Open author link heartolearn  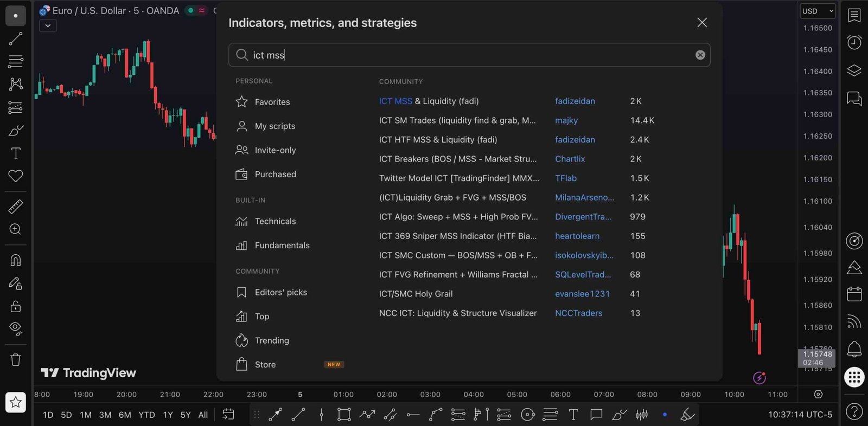(x=577, y=236)
